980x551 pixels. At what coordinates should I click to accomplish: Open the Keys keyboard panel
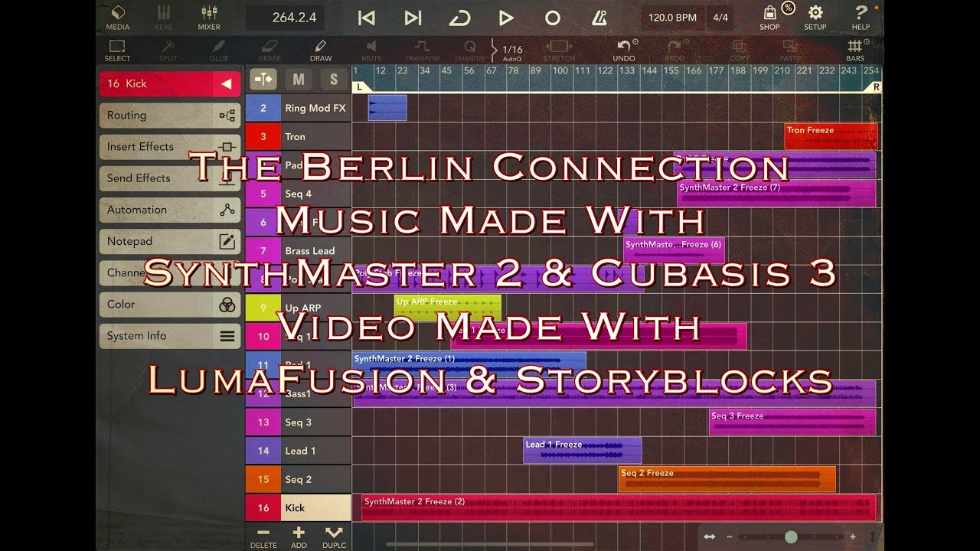coord(163,18)
